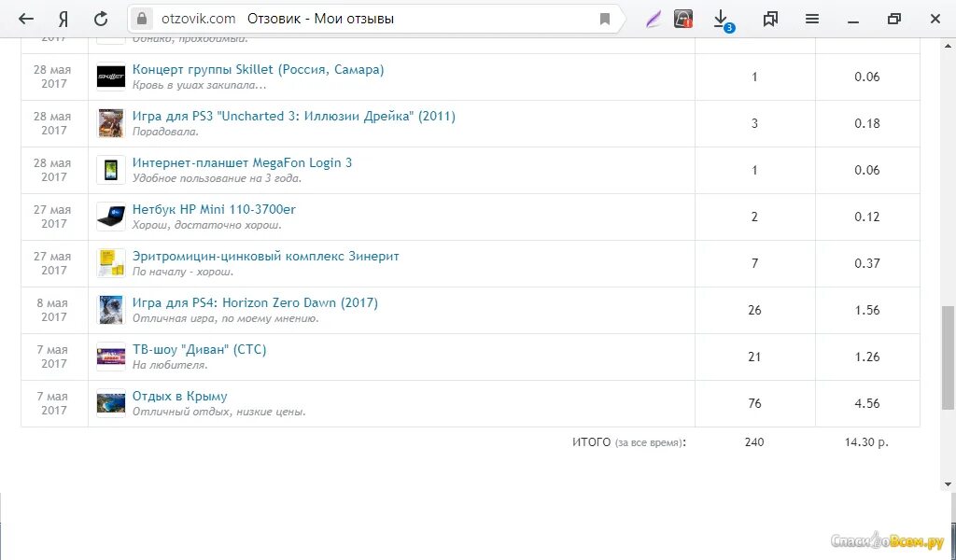
Task: Select the 26 views for Horizon Zero Dawn
Action: (754, 310)
